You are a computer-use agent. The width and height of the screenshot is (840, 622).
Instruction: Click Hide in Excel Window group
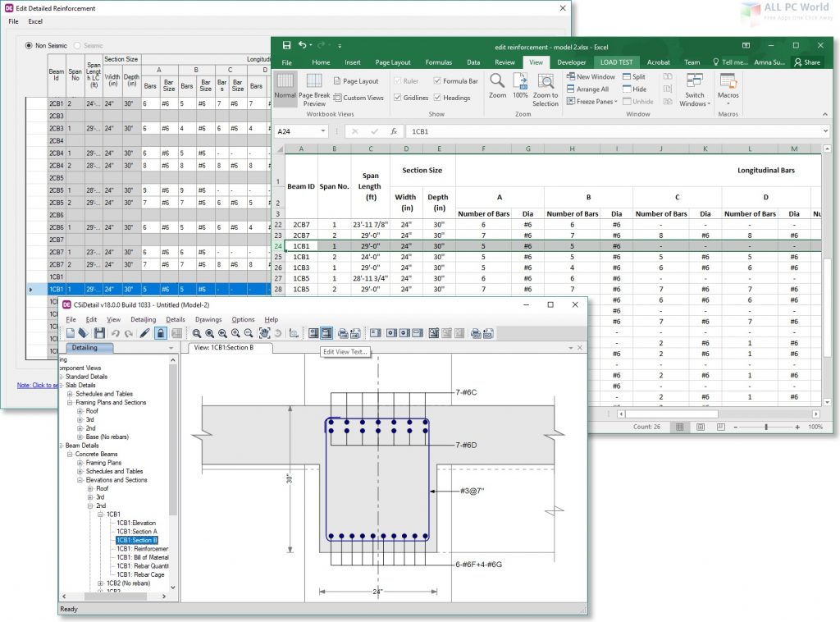point(634,89)
